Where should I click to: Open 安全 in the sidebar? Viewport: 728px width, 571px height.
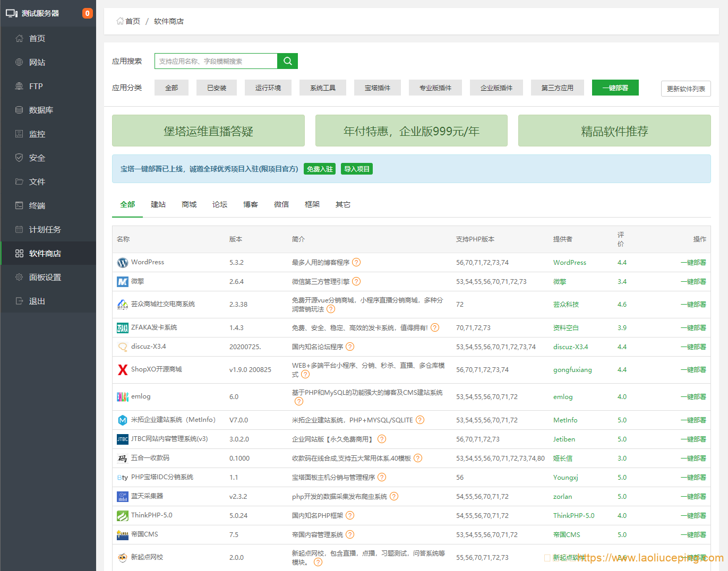[48, 158]
